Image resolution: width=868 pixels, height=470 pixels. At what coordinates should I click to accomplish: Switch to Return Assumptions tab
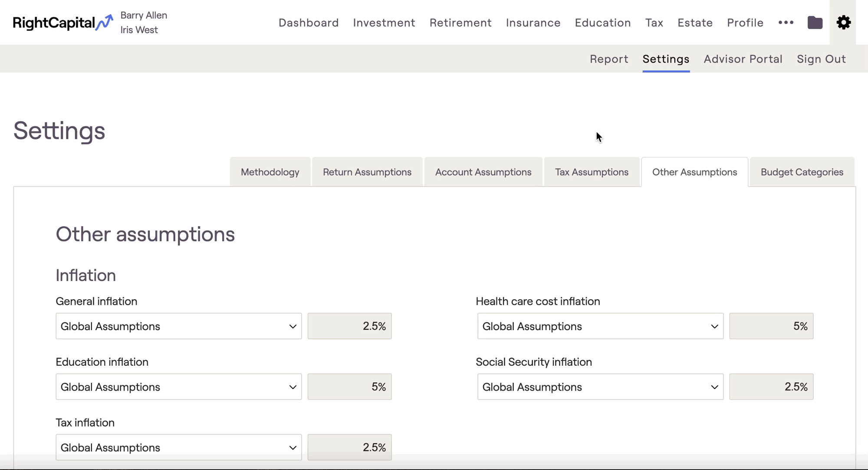[367, 172]
